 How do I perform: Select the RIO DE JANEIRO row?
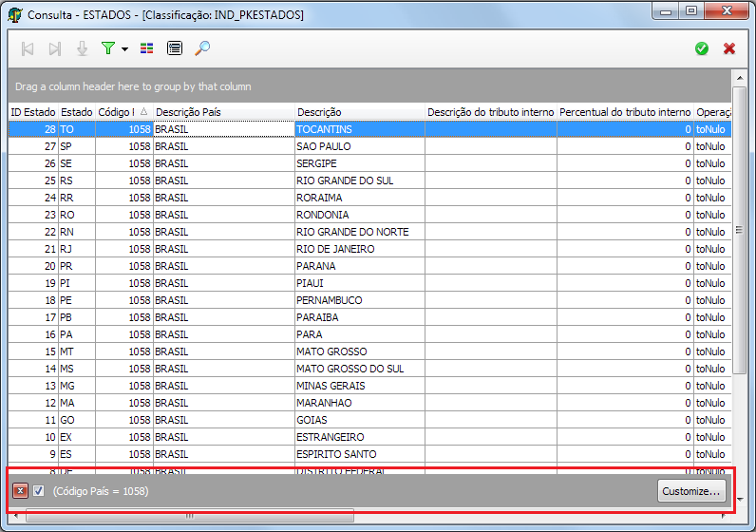click(x=335, y=249)
